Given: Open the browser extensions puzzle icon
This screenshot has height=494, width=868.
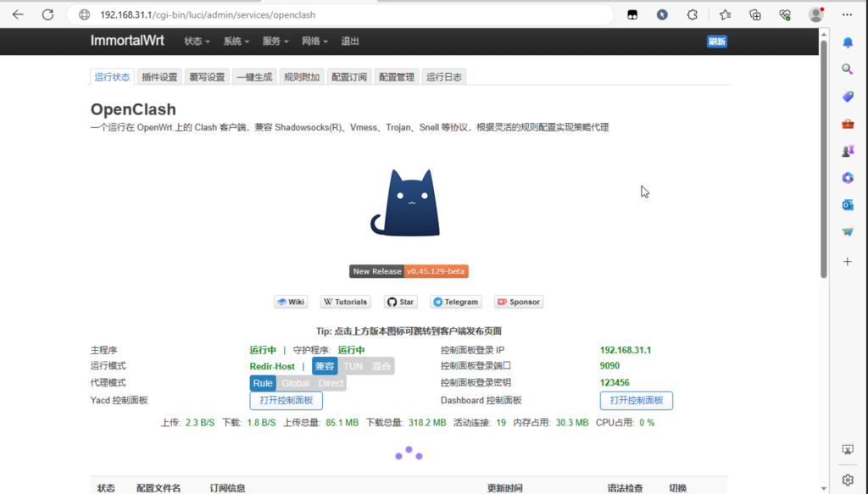Looking at the screenshot, I should click(x=692, y=15).
